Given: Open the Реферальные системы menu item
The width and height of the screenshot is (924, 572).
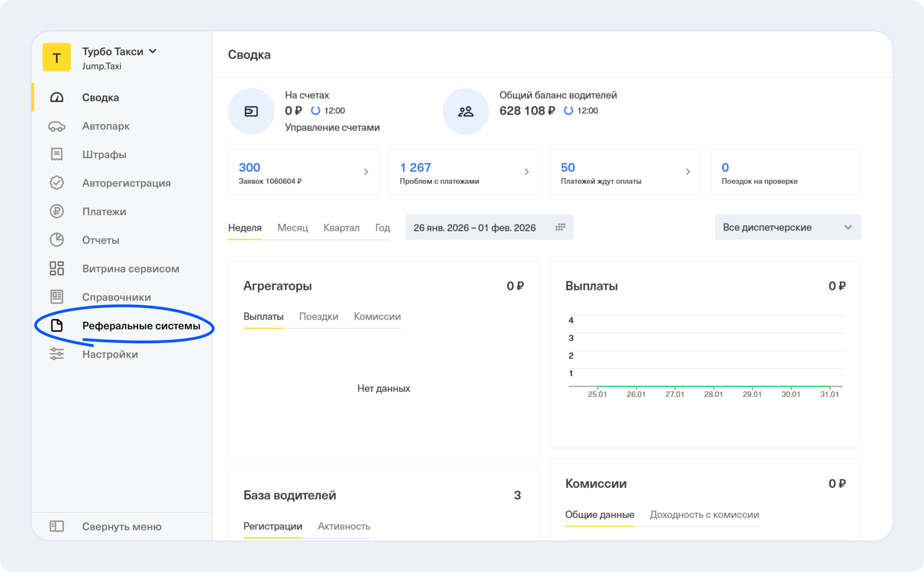Looking at the screenshot, I should click(141, 326).
